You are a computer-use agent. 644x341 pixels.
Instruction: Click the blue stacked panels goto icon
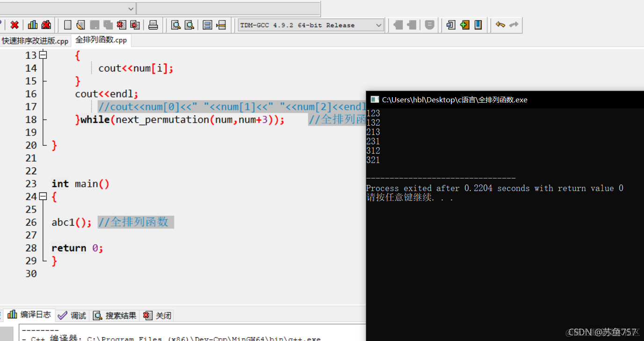click(208, 25)
